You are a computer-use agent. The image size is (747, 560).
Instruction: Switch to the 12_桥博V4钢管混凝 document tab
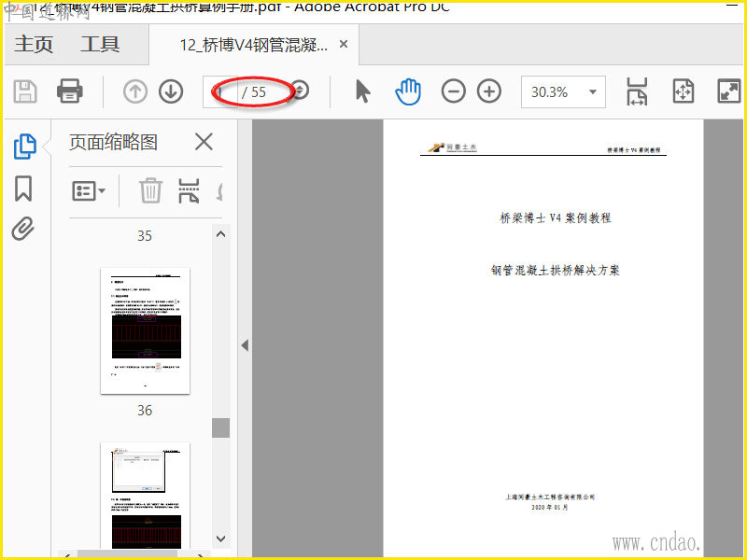pos(253,45)
